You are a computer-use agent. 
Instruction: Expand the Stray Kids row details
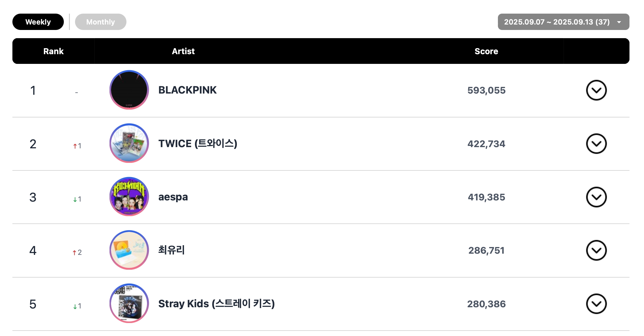click(596, 304)
